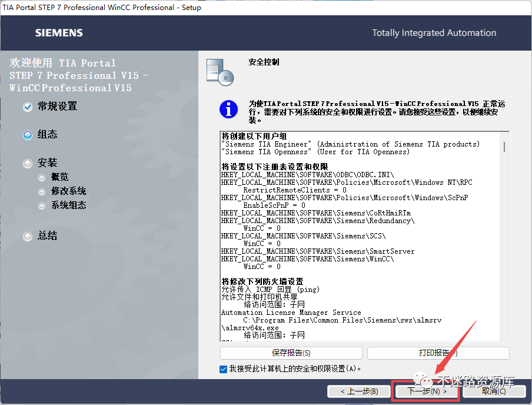
Task: Click the 允许文件和打印机共享 line
Action: point(259,297)
